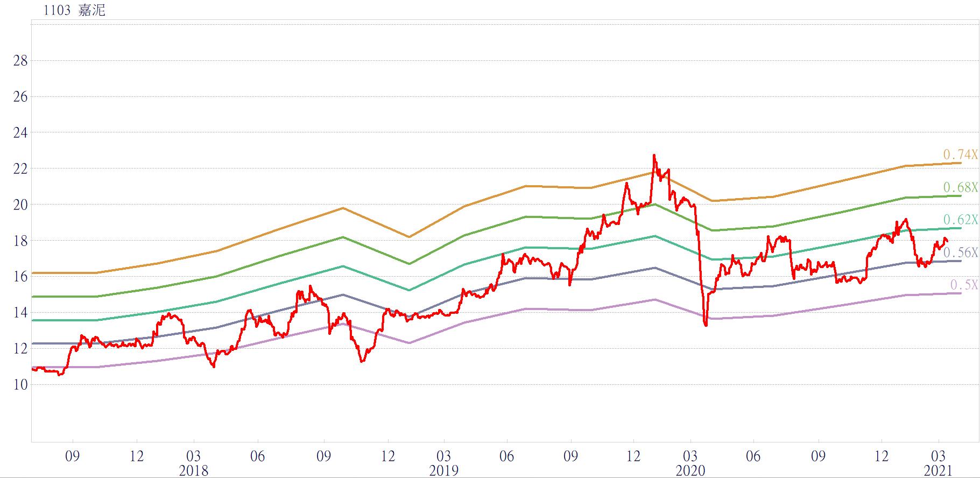Click the 16 price axis label
Screen dimensions: 980x478
20,277
